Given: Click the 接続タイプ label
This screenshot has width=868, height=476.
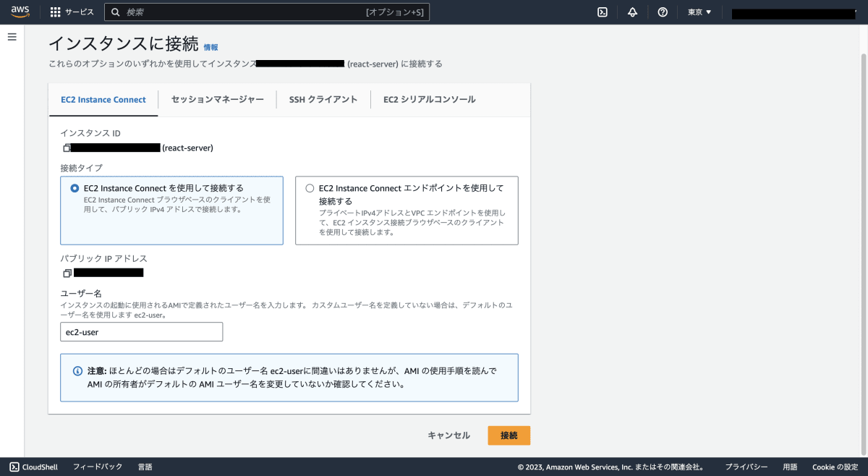Looking at the screenshot, I should point(82,168).
